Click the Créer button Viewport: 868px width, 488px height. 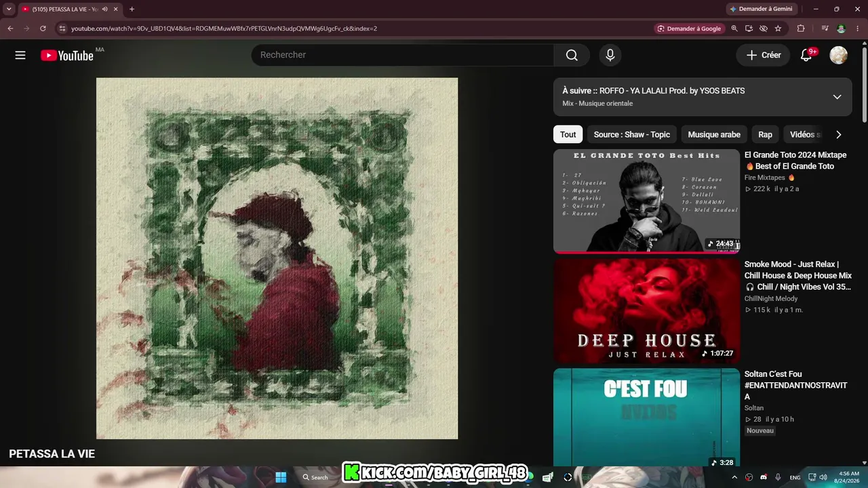[x=764, y=56]
